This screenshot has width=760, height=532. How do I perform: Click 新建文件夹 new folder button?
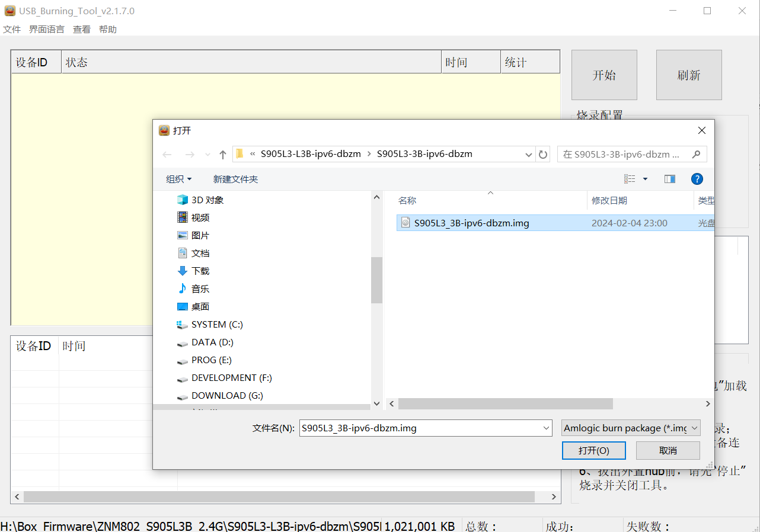pos(235,179)
